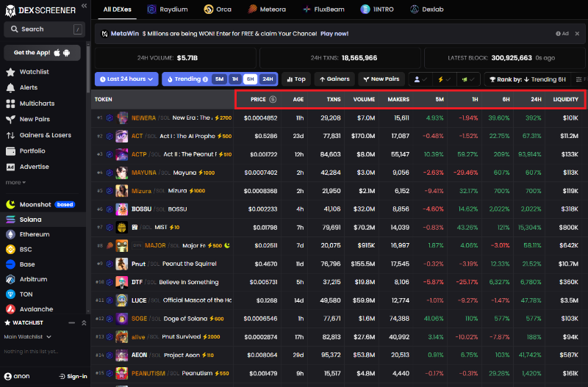
Task: Switch to Dexlab tab
Action: pyautogui.click(x=427, y=10)
